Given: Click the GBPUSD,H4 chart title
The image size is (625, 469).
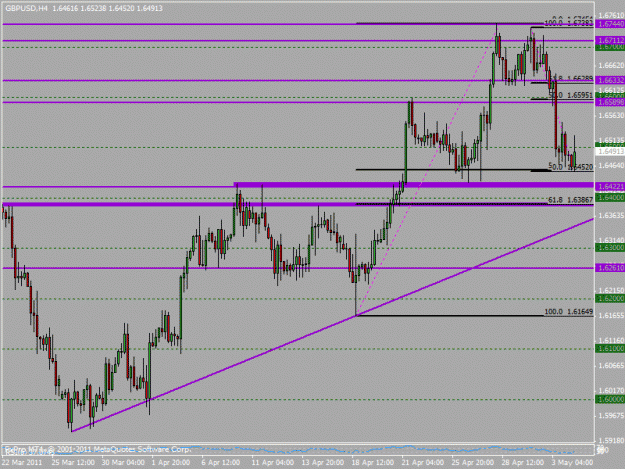Looking at the screenshot, I should [26, 8].
